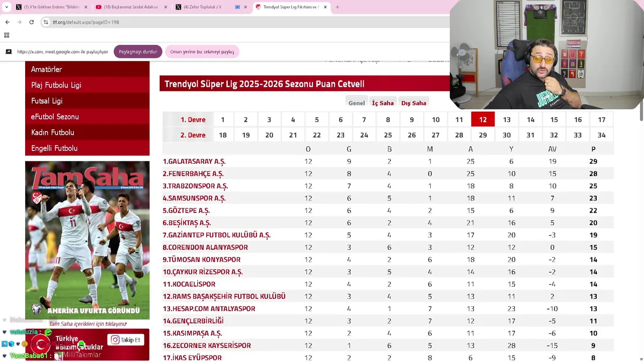Select week 26 in 2. Devre
This screenshot has width=644, height=362.
point(412,135)
